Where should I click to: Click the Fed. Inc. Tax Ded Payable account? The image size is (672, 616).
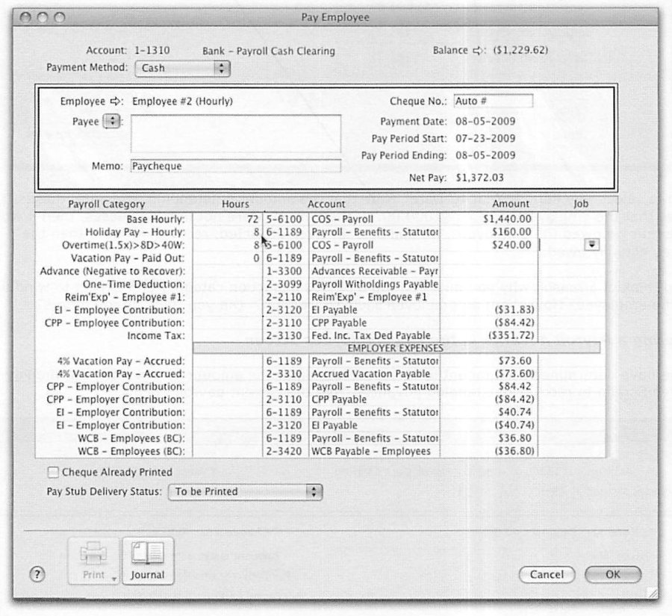point(370,335)
